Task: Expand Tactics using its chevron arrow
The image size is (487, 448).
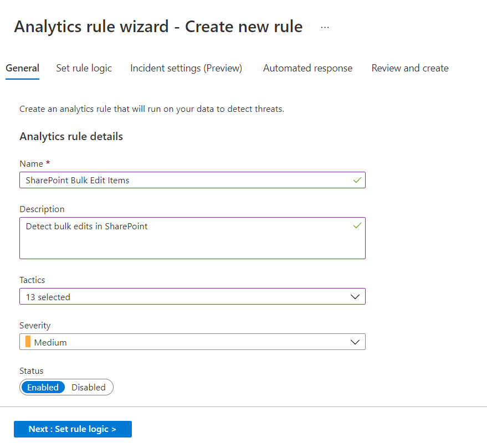Action: coord(355,297)
